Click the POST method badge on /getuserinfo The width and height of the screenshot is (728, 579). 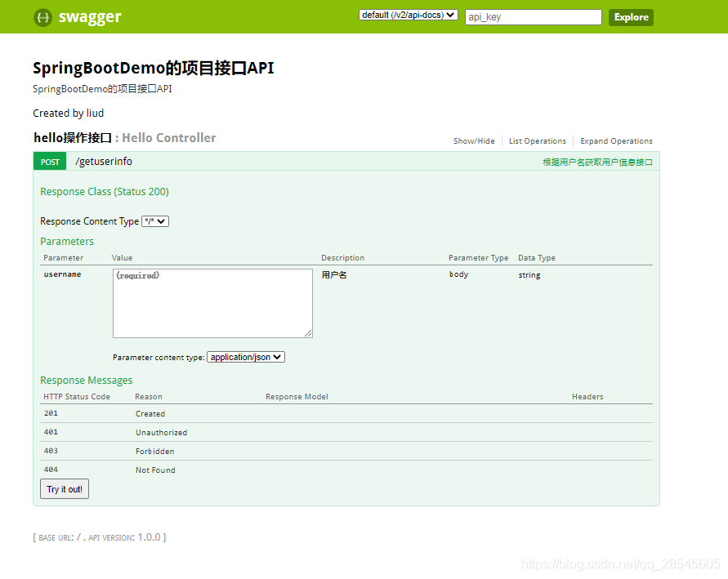click(x=49, y=161)
